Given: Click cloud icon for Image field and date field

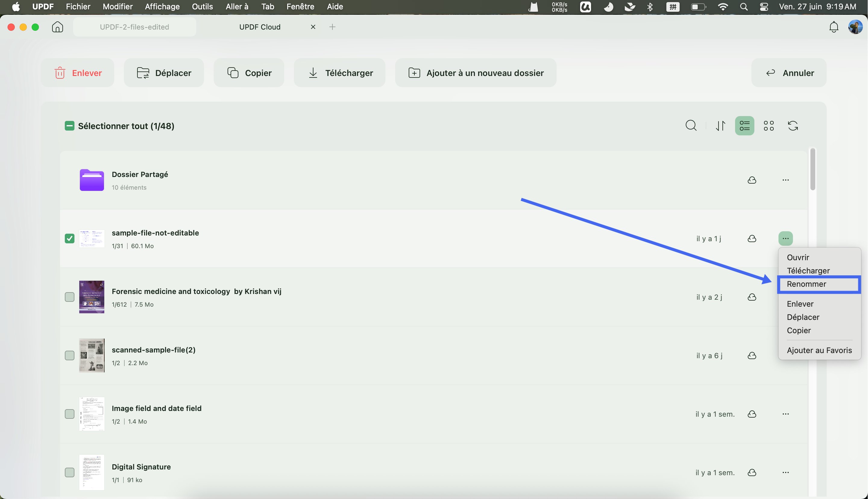Looking at the screenshot, I should coord(752,414).
